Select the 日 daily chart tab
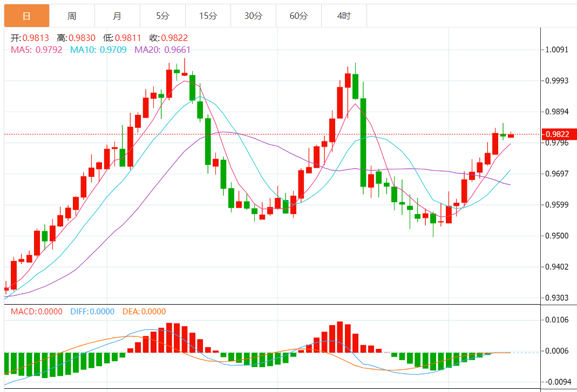 pyautogui.click(x=26, y=16)
